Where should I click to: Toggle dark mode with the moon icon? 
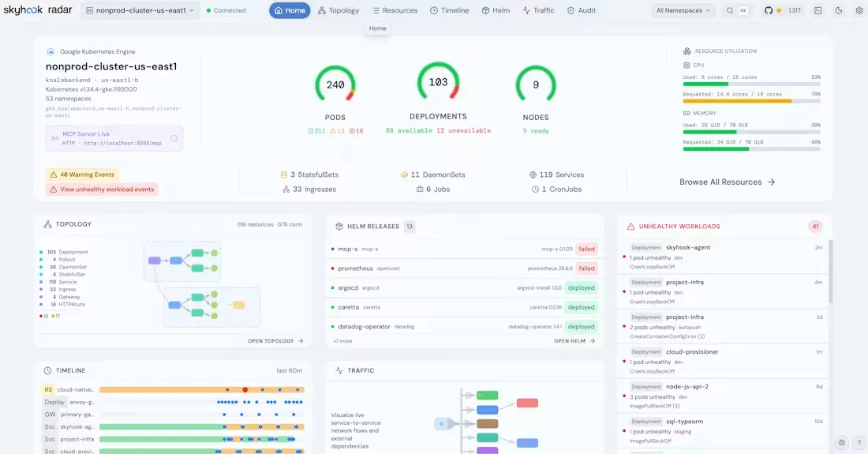(839, 10)
